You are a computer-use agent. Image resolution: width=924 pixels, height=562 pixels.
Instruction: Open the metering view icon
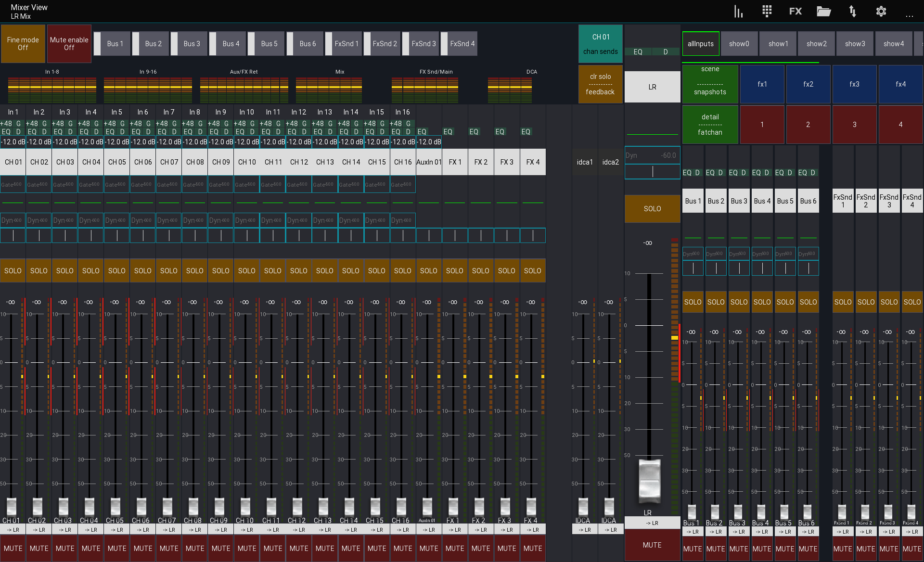(x=738, y=11)
